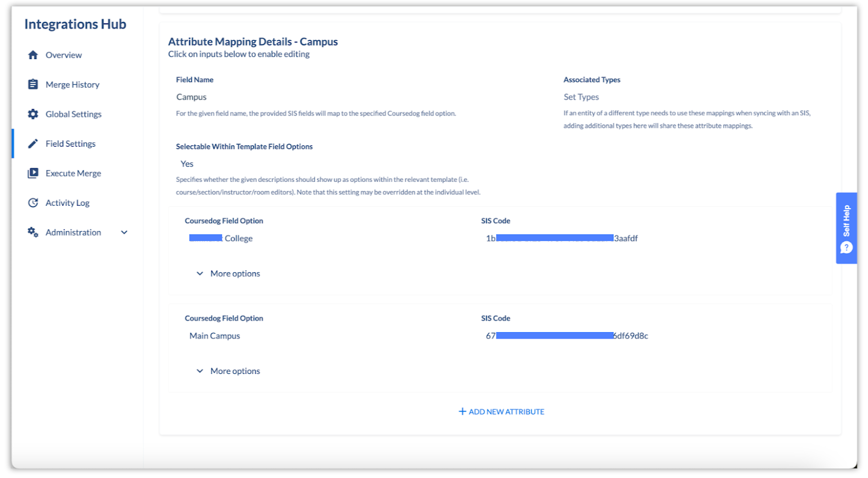Click the Execute Merge play icon

click(x=33, y=173)
